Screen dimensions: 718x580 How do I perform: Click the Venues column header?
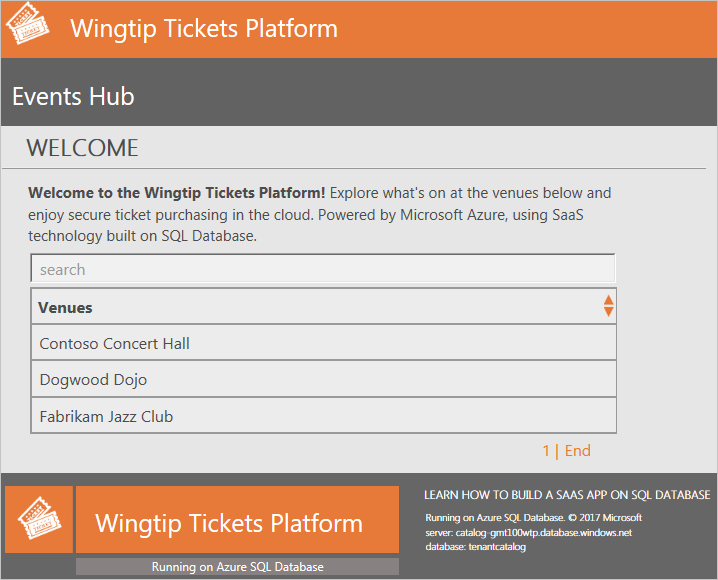pos(65,308)
